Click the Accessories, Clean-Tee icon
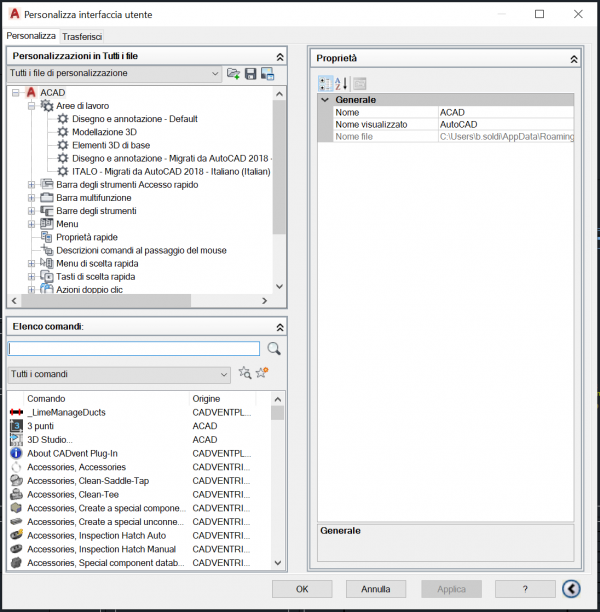600x612 pixels. point(16,494)
